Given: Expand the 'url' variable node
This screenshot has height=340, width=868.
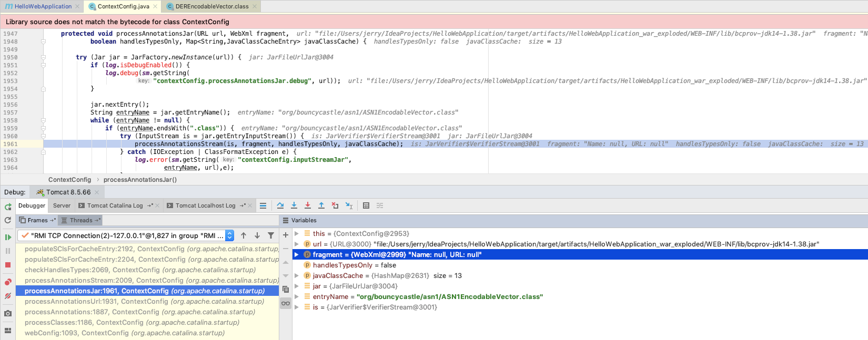Looking at the screenshot, I should tap(297, 244).
